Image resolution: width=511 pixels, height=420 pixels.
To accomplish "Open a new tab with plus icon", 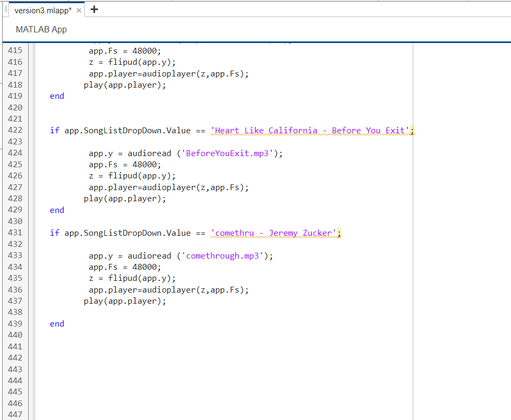I will [94, 10].
